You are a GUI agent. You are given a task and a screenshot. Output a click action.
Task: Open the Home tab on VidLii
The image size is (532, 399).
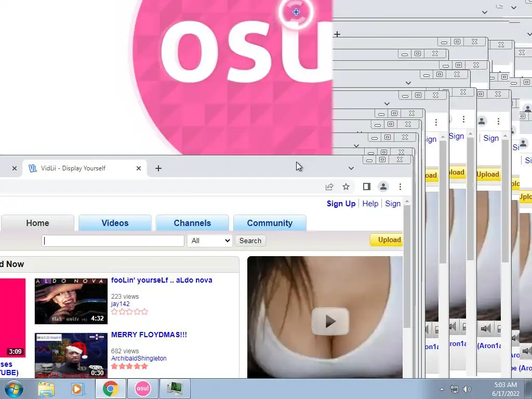[x=37, y=223]
